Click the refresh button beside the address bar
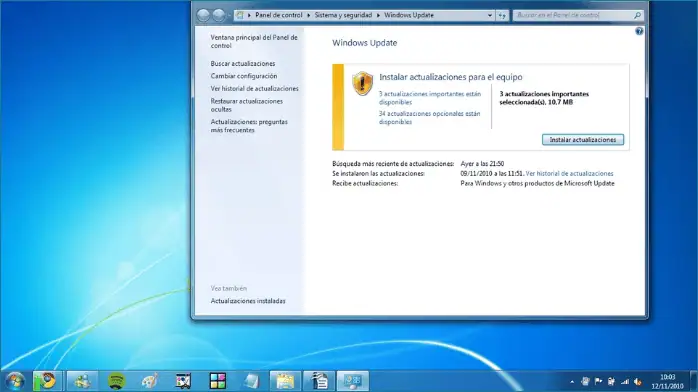This screenshot has height=392, width=698. pyautogui.click(x=502, y=15)
